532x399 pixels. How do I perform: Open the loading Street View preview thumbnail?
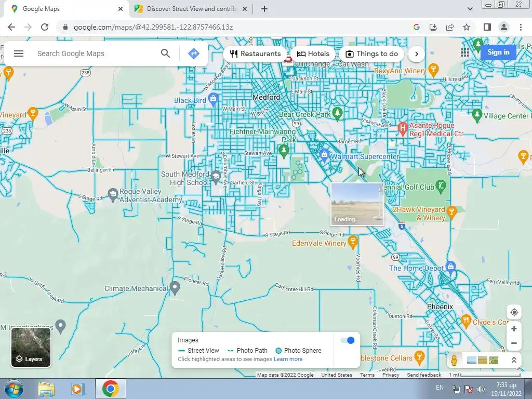[x=357, y=204]
